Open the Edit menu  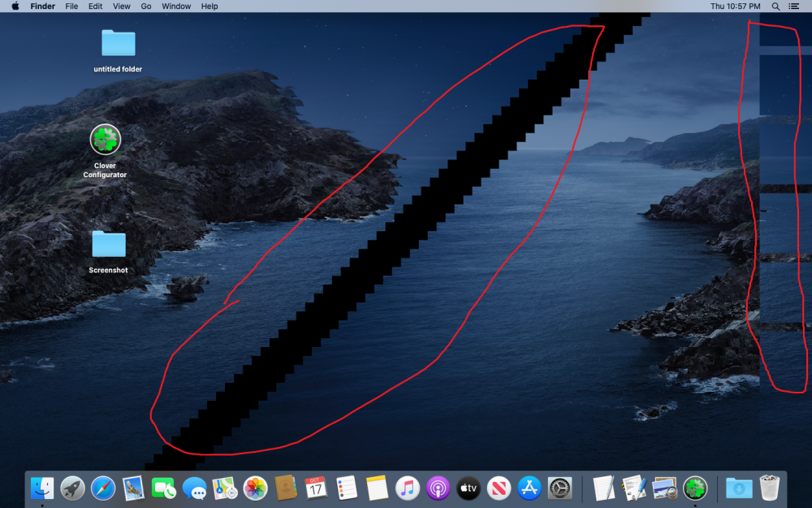95,7
